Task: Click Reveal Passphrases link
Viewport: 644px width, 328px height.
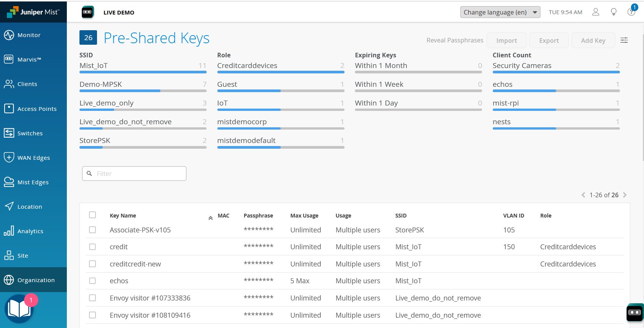Action: (455, 41)
